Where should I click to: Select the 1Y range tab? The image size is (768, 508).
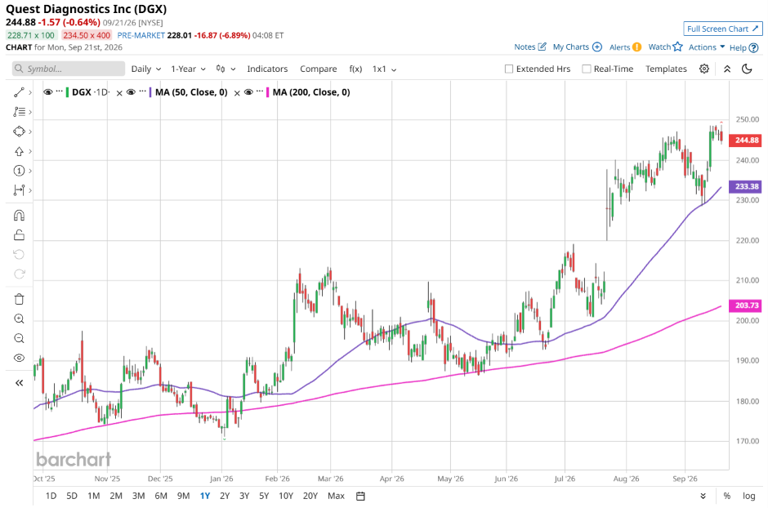(x=205, y=496)
